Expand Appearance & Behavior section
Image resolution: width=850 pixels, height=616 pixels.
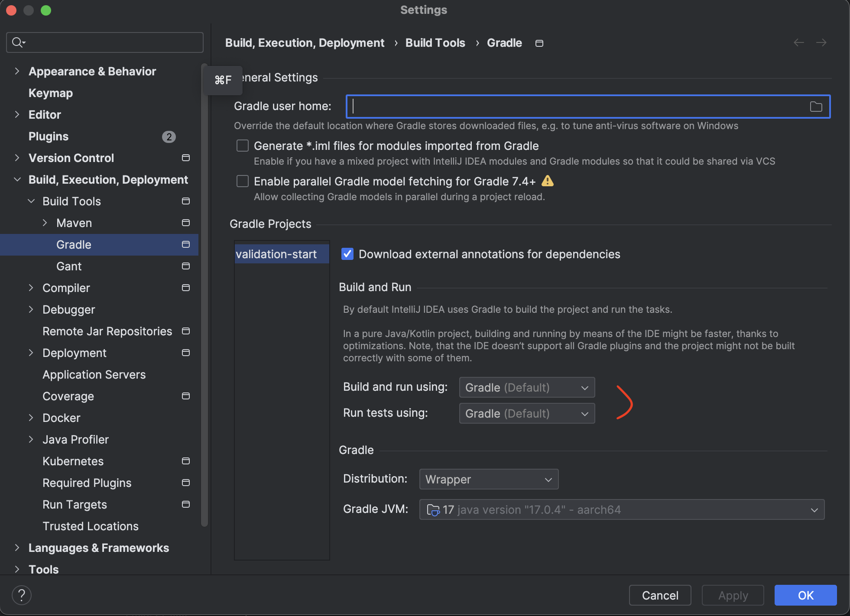point(17,71)
